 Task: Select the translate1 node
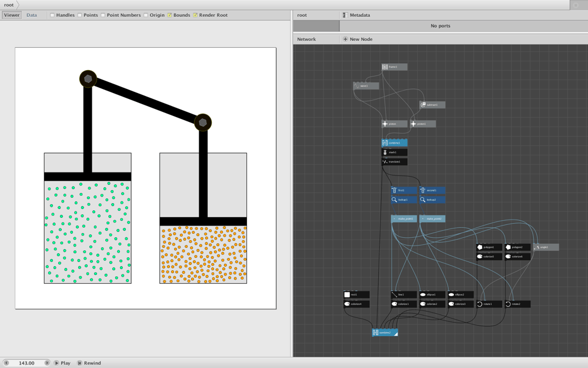pos(394,162)
